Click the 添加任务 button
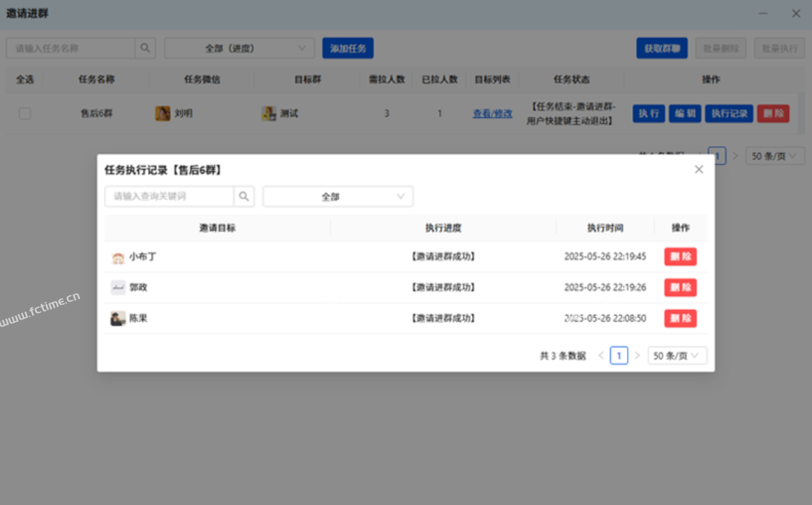This screenshot has height=505, width=812. click(348, 48)
